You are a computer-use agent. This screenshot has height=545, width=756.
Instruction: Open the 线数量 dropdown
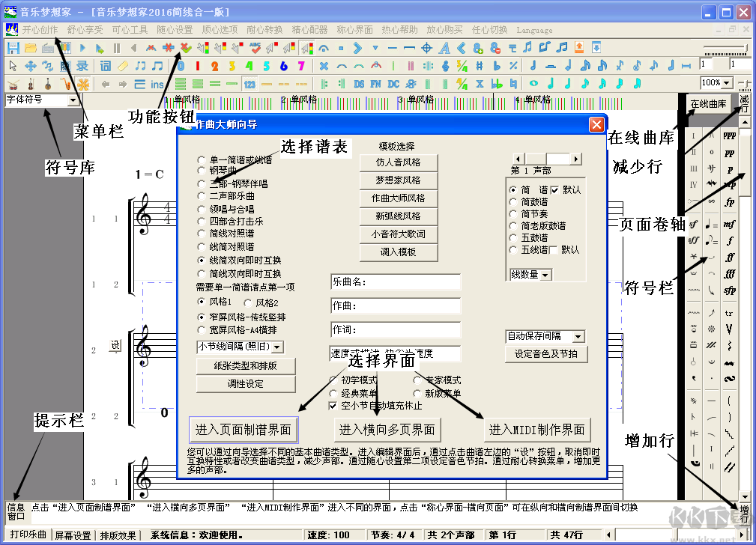point(545,273)
